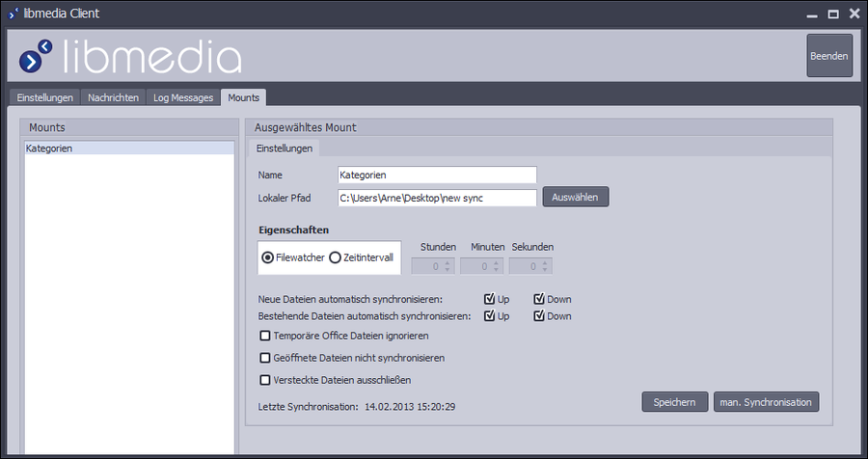Screen dimensions: 868x459
Task: Click the Beenden button
Action: pyautogui.click(x=829, y=56)
